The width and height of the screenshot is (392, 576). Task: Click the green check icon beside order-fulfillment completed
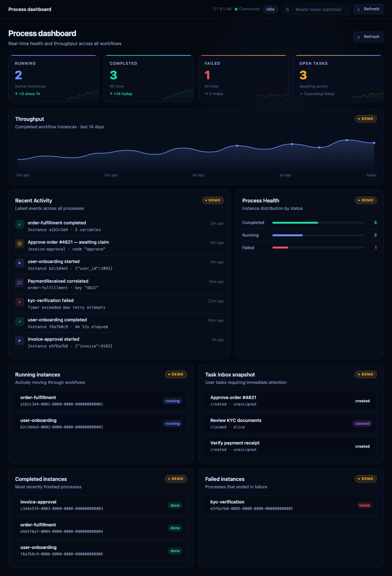[20, 224]
